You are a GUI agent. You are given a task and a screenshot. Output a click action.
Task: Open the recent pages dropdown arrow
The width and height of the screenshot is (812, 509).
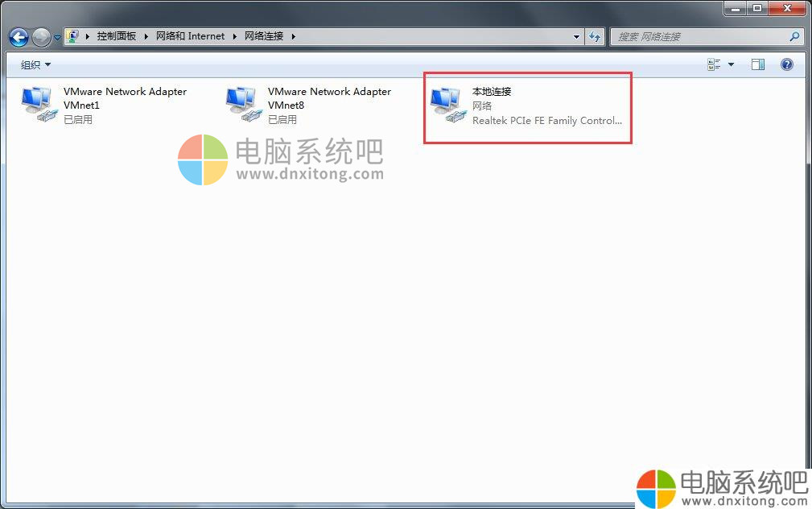tap(57, 38)
